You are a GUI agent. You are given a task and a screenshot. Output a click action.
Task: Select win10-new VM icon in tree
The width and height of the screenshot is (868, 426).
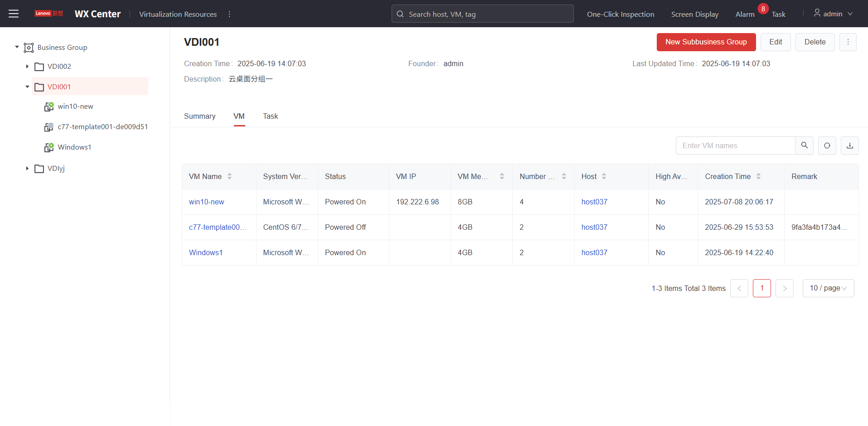[x=49, y=106]
